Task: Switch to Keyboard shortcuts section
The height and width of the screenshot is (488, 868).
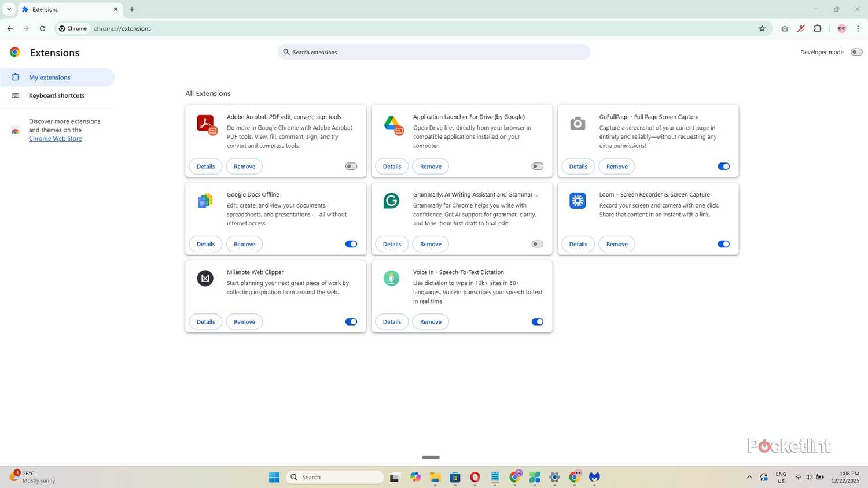Action: (56, 95)
